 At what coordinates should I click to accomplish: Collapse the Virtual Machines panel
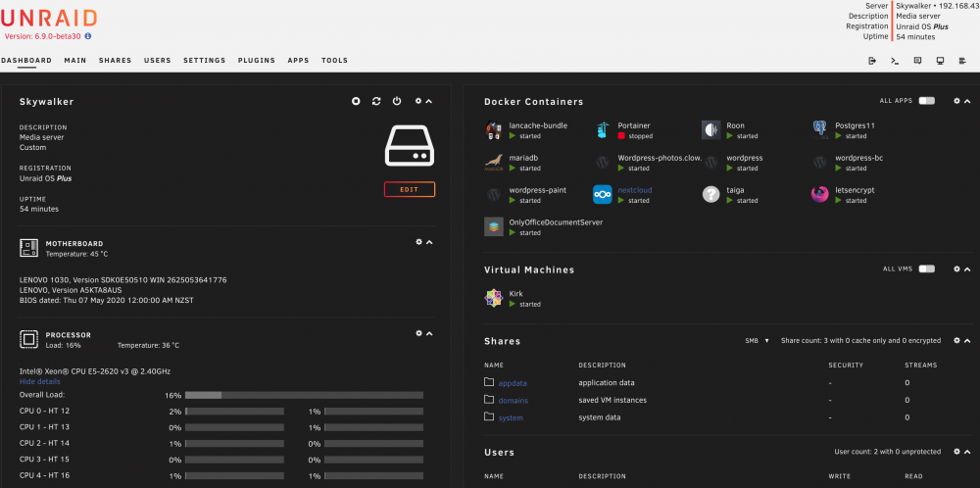click(x=967, y=269)
